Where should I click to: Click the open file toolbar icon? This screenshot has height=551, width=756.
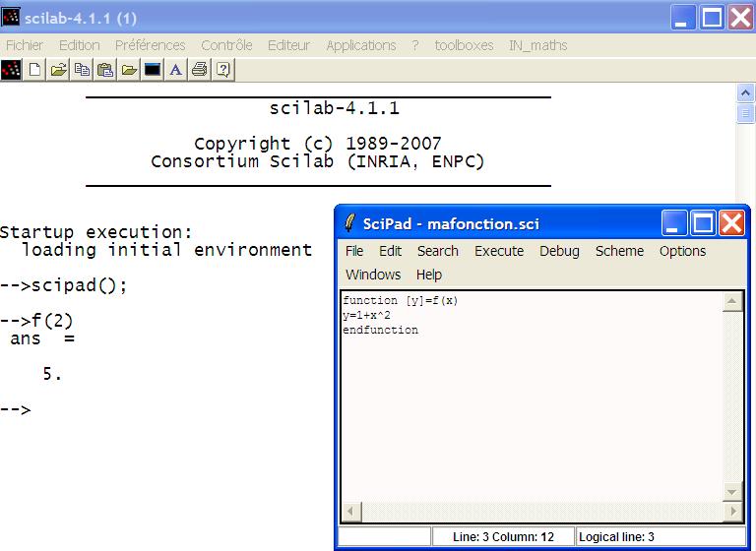58,70
